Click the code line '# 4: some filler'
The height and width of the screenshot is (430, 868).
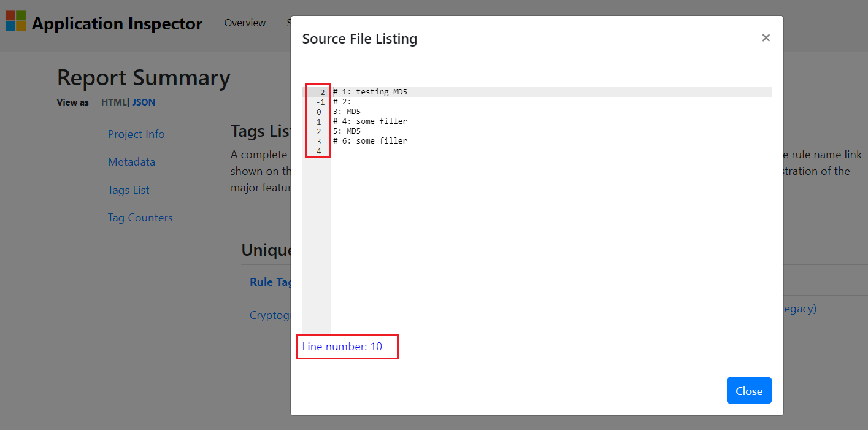pyautogui.click(x=370, y=121)
